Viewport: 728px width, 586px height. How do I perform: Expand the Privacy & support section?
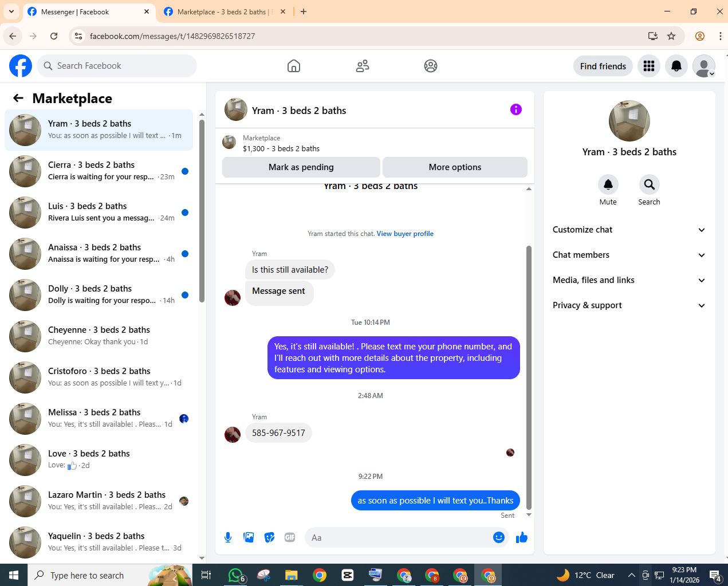pyautogui.click(x=629, y=305)
